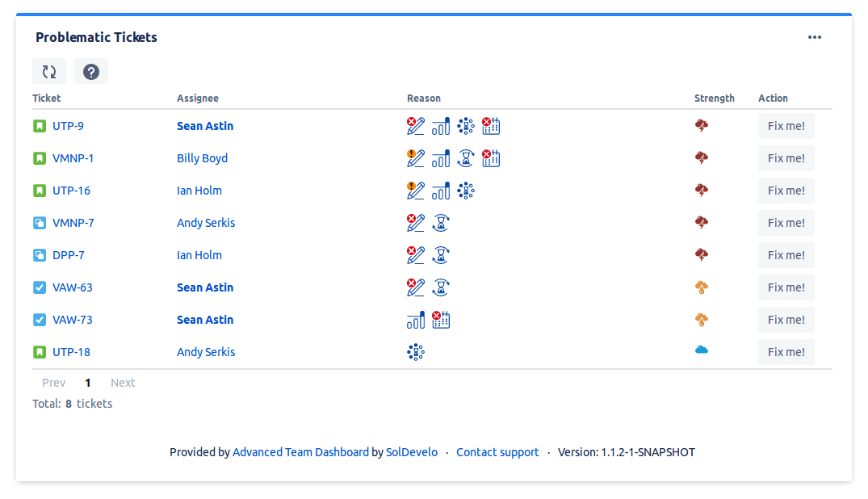
Task: Open Ian Holm link in UTP-16 row
Action: [x=199, y=191]
